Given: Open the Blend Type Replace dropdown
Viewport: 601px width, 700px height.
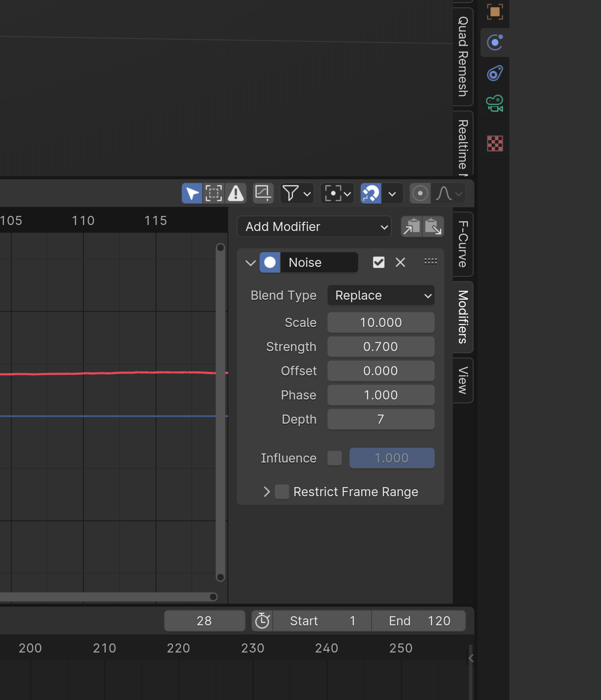Looking at the screenshot, I should pos(381,295).
